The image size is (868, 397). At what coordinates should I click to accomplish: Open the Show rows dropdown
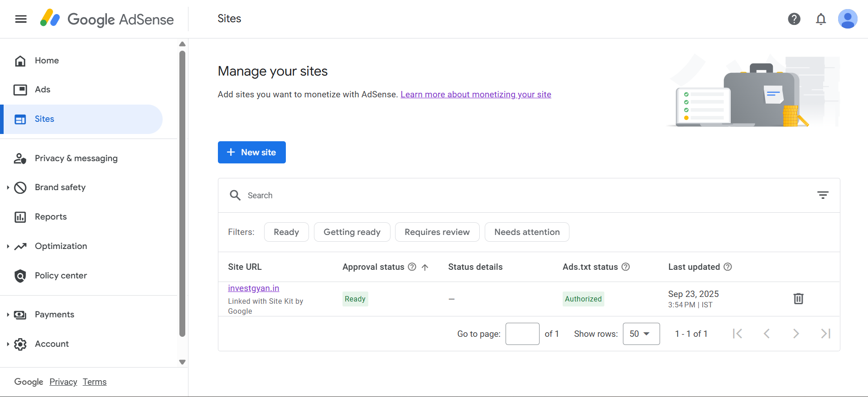641,334
